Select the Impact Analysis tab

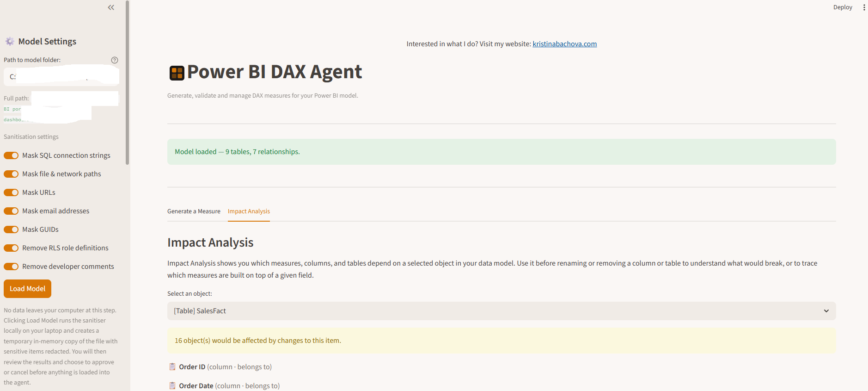click(x=249, y=211)
